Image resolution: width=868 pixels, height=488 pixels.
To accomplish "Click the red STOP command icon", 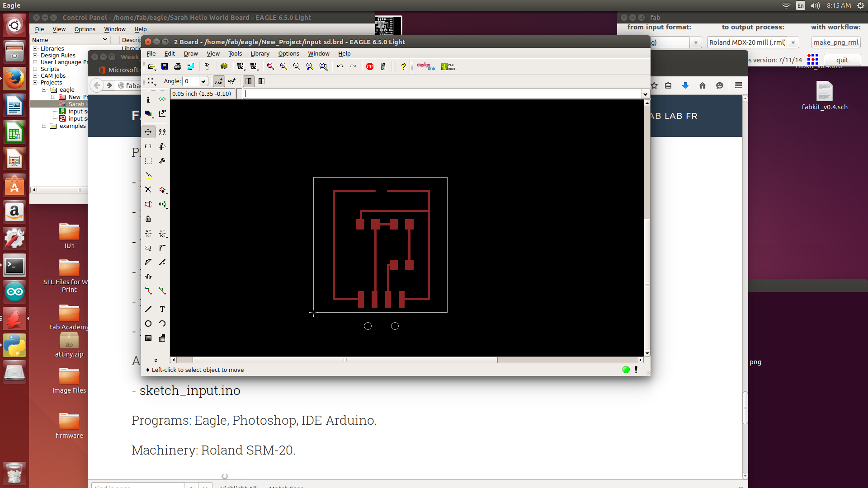I will 370,67.
